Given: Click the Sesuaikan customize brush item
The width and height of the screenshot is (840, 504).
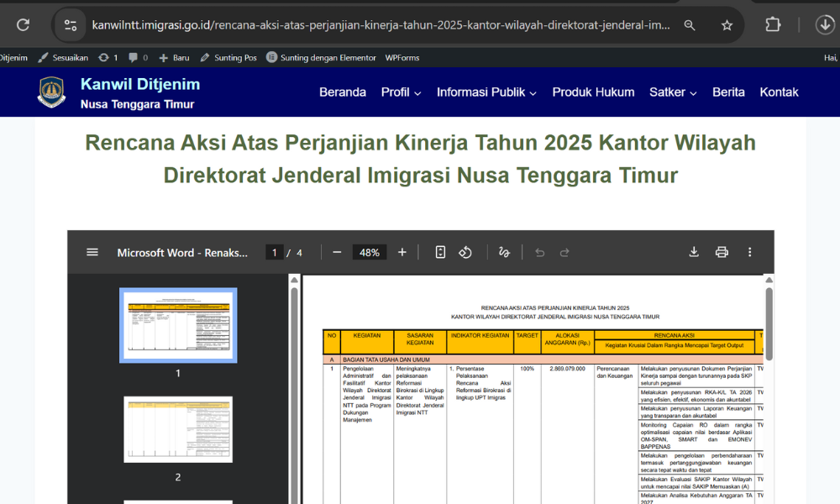Looking at the screenshot, I should pyautogui.click(x=63, y=58).
